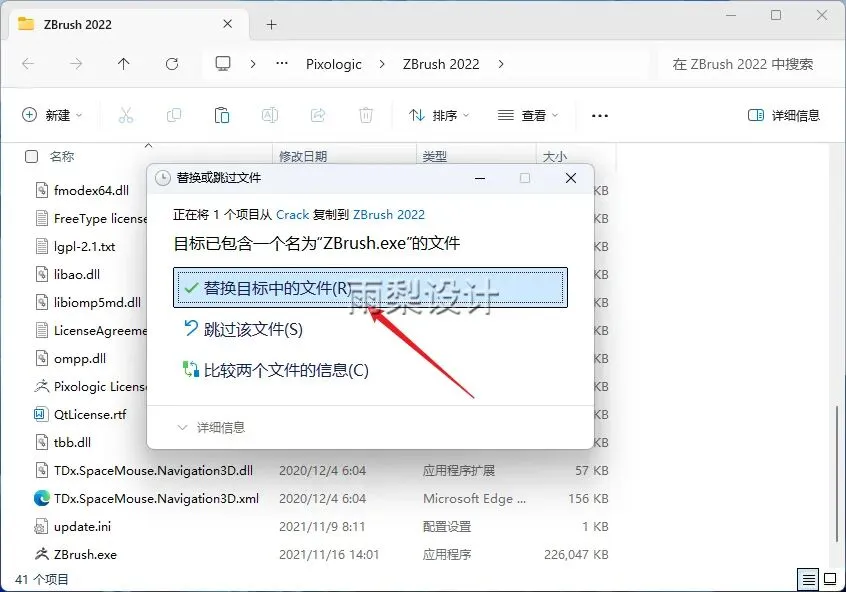The image size is (846, 592).
Task: Select ompp.dll file
Action: pos(80,358)
